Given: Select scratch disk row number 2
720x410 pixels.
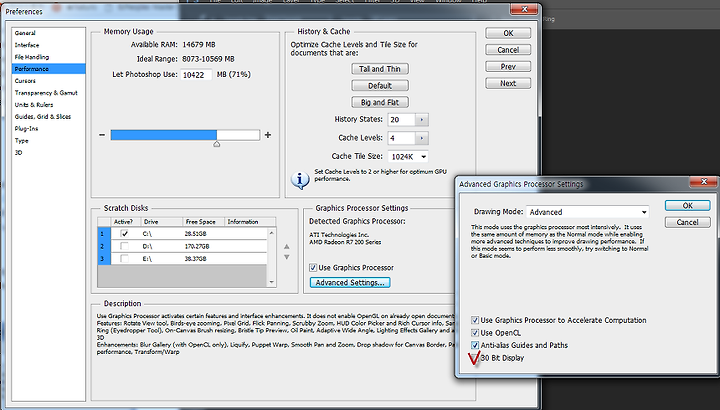Looking at the screenshot, I should pos(103,246).
